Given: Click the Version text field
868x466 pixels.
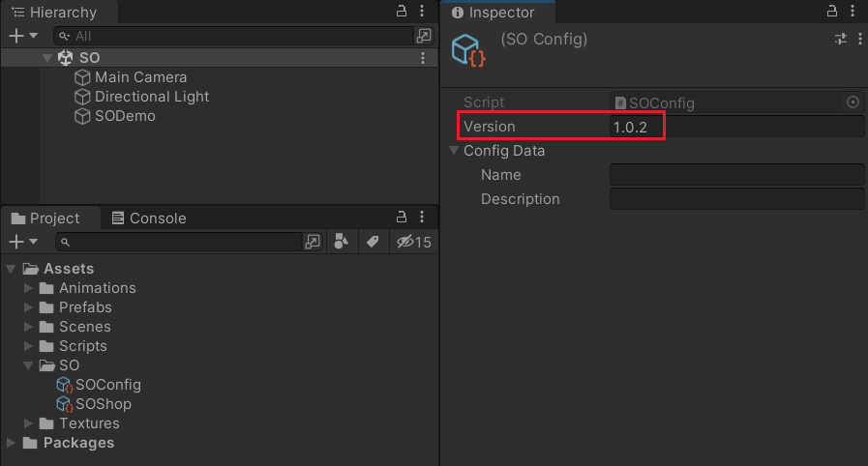Looking at the screenshot, I should pyautogui.click(x=736, y=127).
